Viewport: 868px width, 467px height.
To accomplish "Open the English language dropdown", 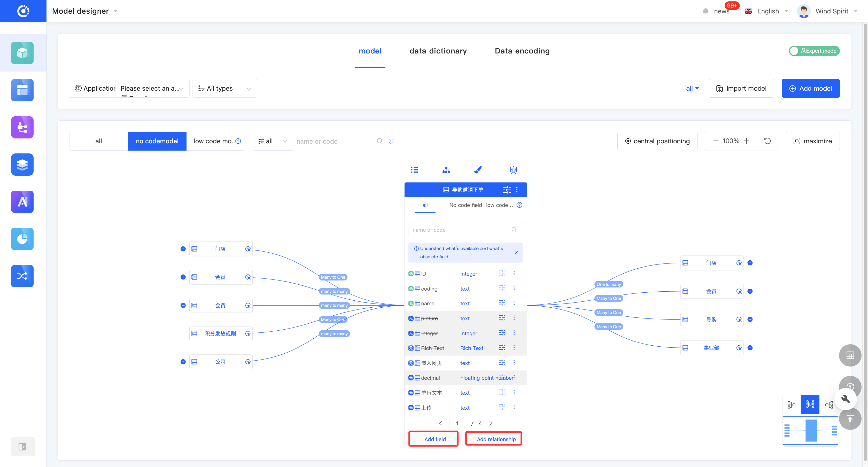I will pyautogui.click(x=768, y=11).
